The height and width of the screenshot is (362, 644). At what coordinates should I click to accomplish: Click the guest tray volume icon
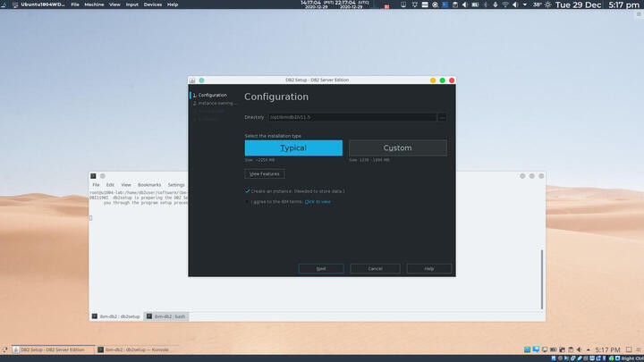click(579, 349)
